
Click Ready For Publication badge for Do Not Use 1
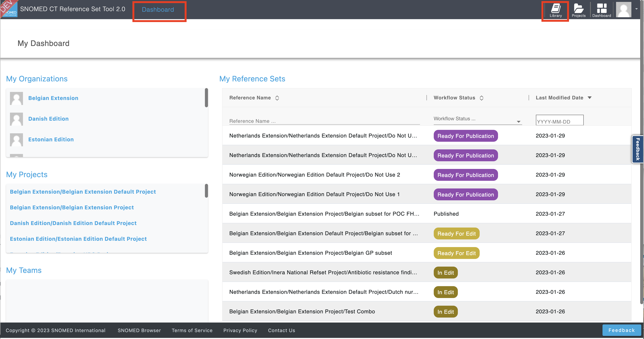(465, 194)
